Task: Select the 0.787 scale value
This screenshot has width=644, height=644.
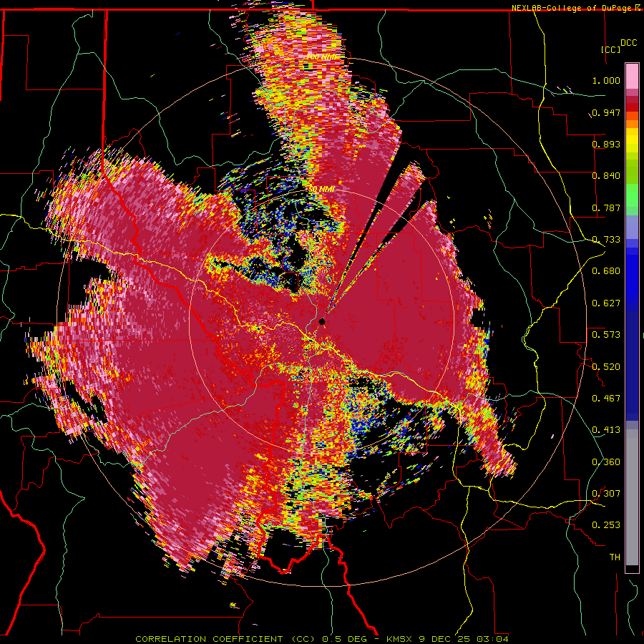Action: click(x=606, y=208)
